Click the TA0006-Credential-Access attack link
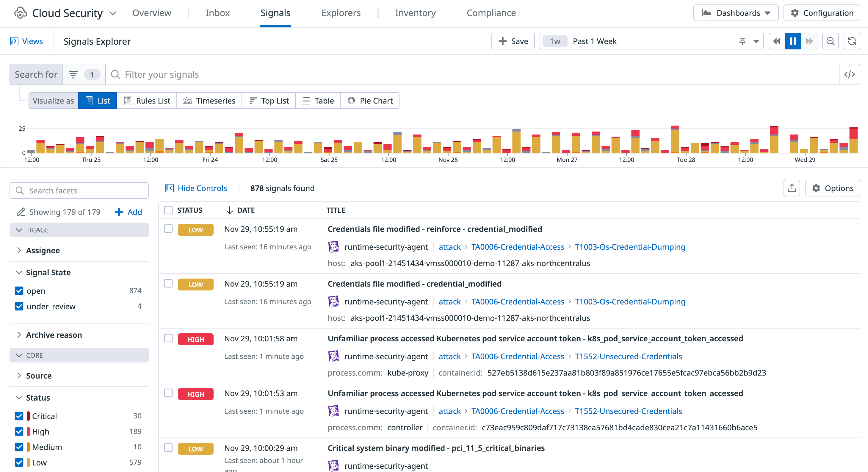Screen dimensions: 868x472 click(516, 246)
